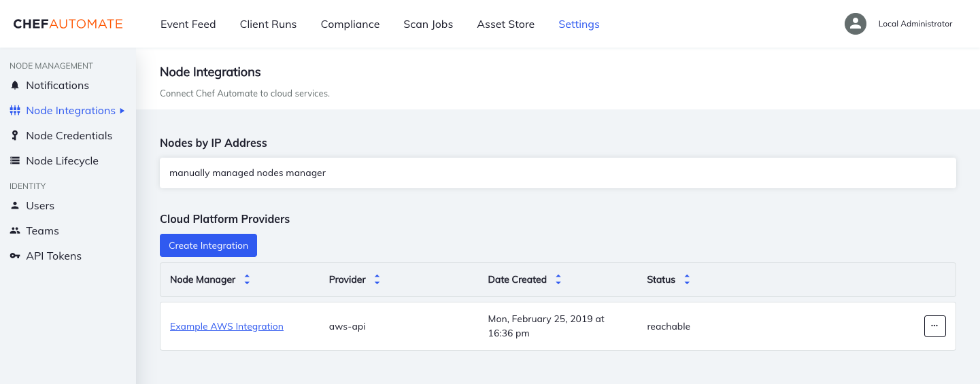This screenshot has height=384, width=980.
Task: Sort table by Provider column
Action: (x=377, y=280)
